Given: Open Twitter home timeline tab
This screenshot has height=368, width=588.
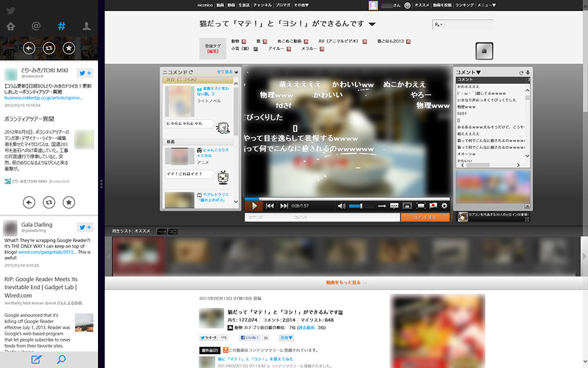Looking at the screenshot, I should (x=10, y=27).
